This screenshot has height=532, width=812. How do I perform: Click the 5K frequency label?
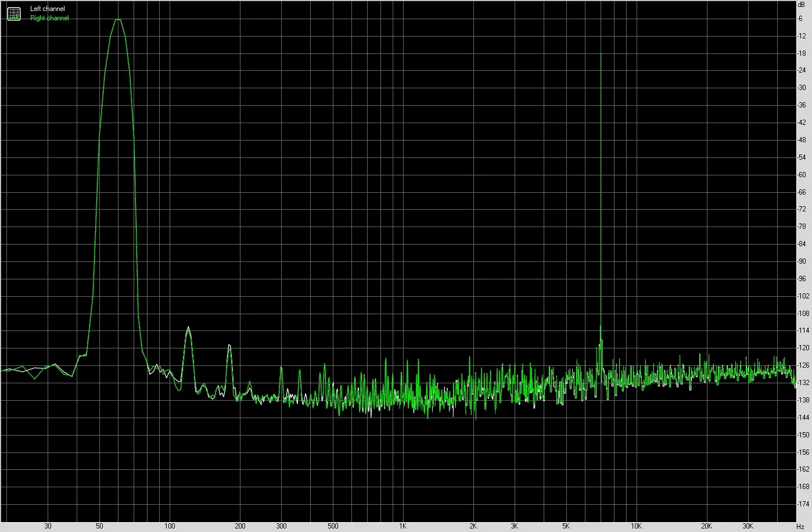tap(566, 526)
